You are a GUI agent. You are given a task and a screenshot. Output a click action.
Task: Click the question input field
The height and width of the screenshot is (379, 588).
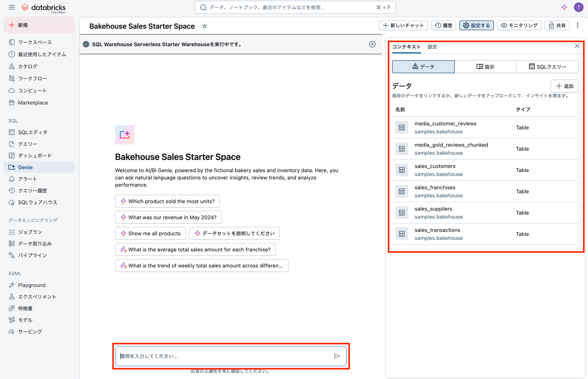[x=231, y=356]
